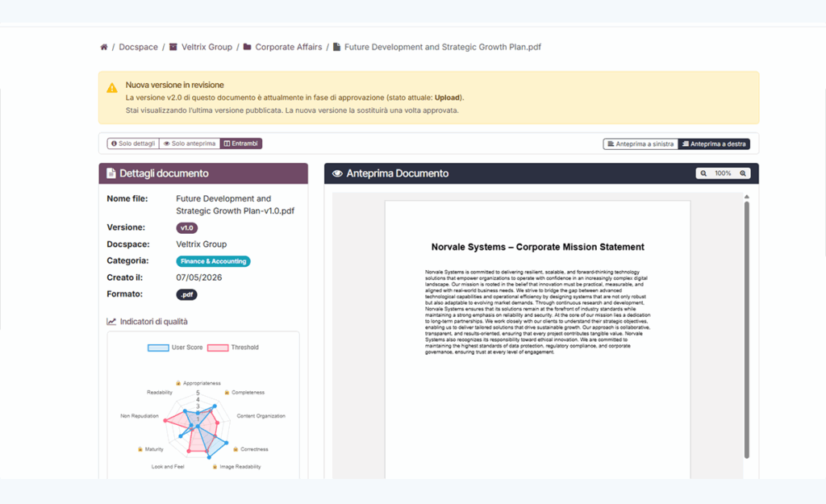Go to home via breadcrumb house icon

pyautogui.click(x=104, y=47)
